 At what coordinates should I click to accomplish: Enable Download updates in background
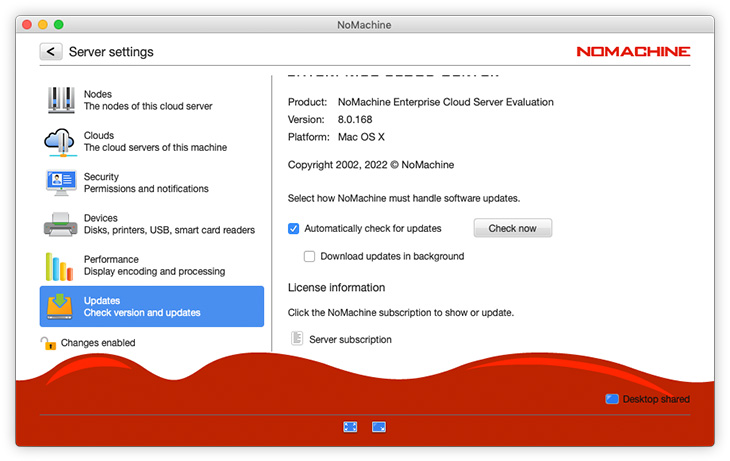coord(310,256)
